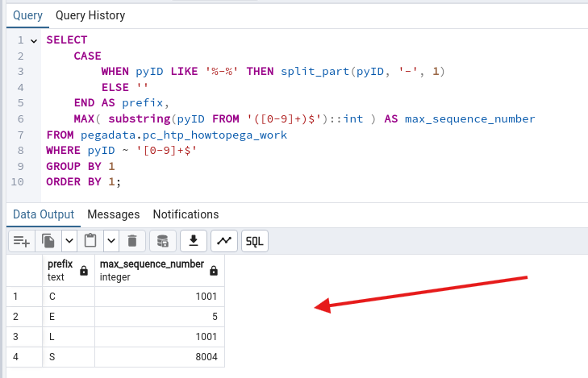
Task: Open the Graph Visualiser icon
Action: [224, 240]
